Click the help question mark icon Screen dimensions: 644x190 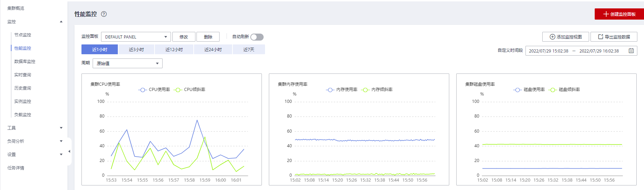pos(104,14)
